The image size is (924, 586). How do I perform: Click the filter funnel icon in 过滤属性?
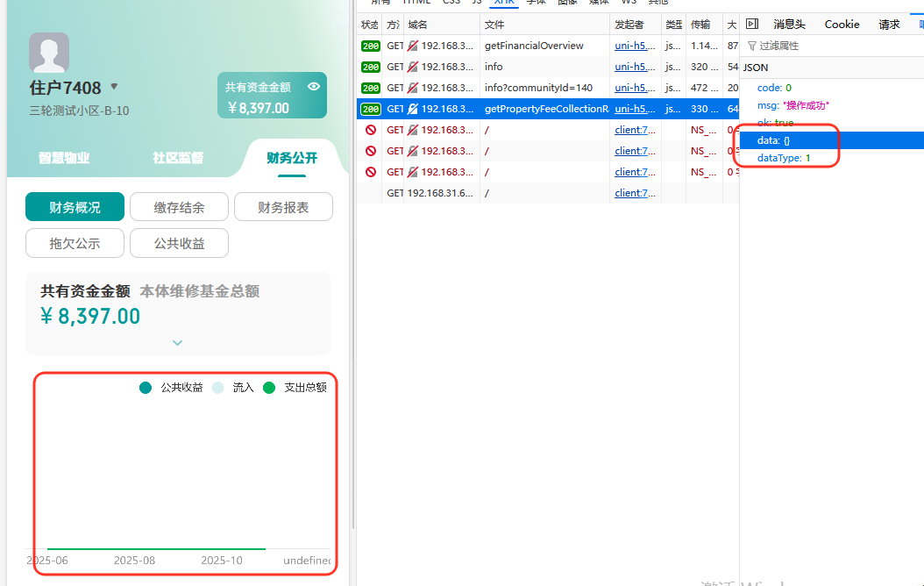point(751,46)
